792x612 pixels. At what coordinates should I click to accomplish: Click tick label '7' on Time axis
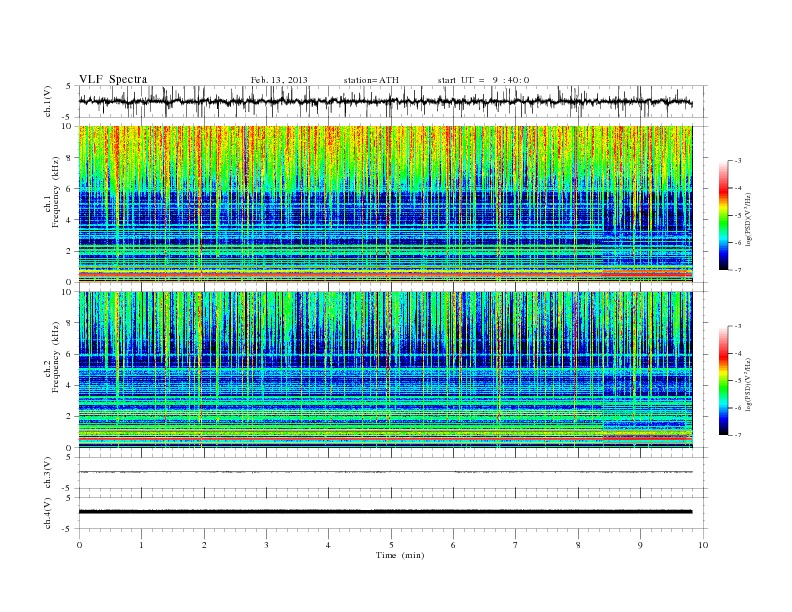[x=516, y=545]
